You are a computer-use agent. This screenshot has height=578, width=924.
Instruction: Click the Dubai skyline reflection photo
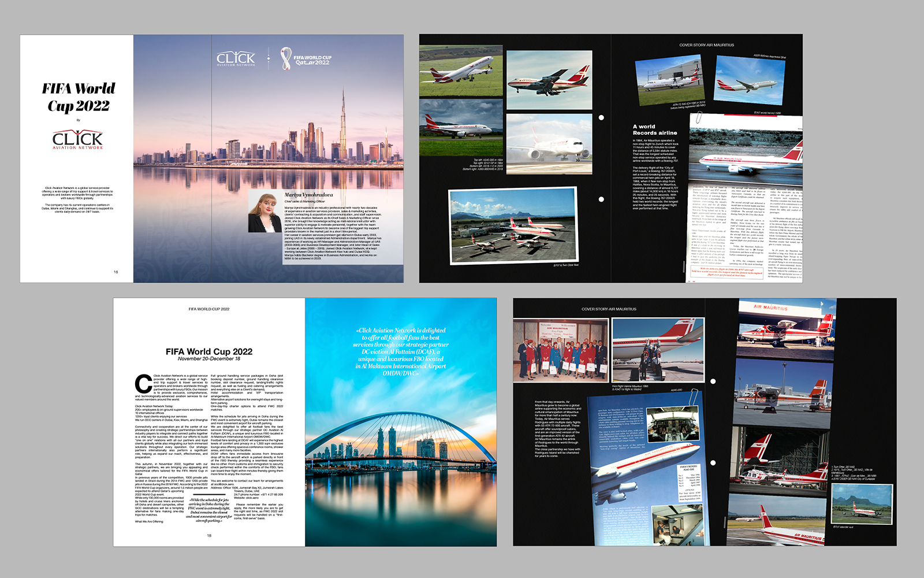[269, 158]
